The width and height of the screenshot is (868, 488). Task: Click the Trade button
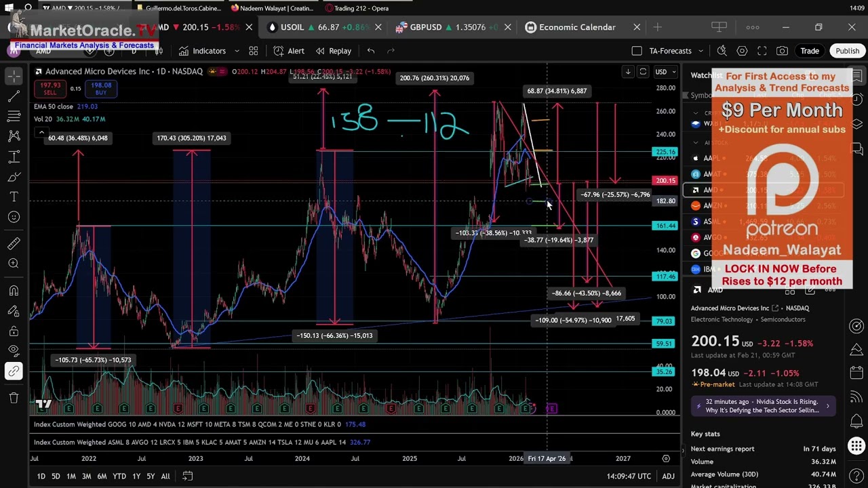pyautogui.click(x=810, y=51)
